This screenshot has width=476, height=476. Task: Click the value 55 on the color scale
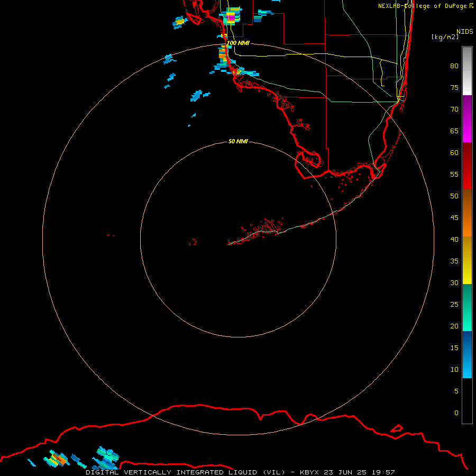click(454, 174)
